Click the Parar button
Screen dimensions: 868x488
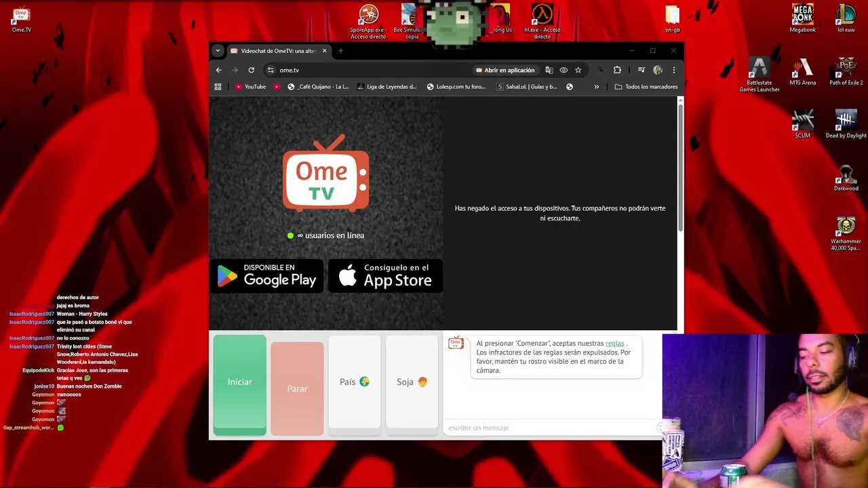coord(297,389)
